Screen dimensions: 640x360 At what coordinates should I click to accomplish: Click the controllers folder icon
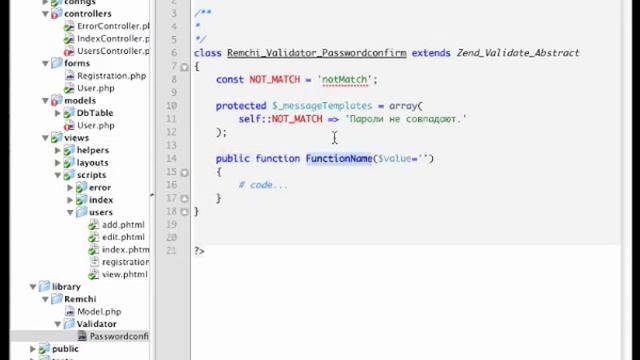point(56,14)
